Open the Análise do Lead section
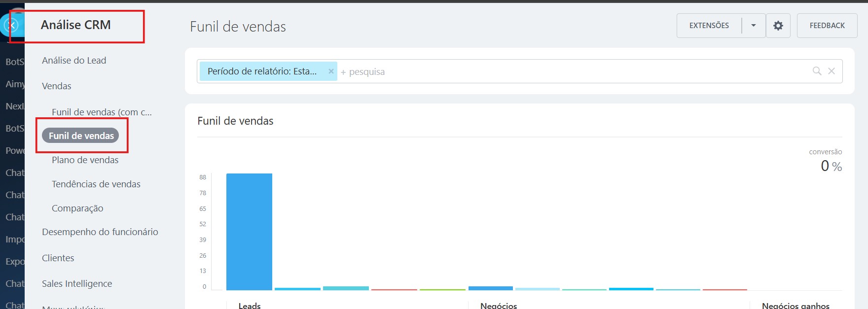The height and width of the screenshot is (309, 868). tap(74, 61)
